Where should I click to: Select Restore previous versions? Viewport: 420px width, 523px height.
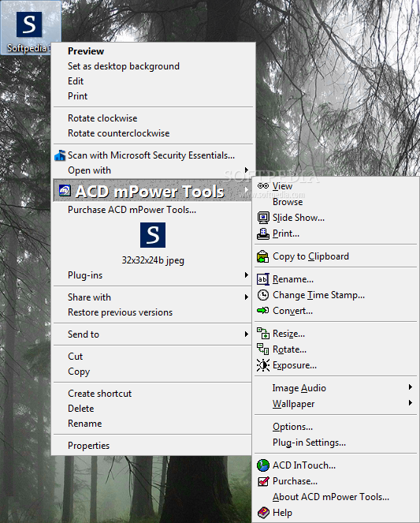tap(121, 312)
